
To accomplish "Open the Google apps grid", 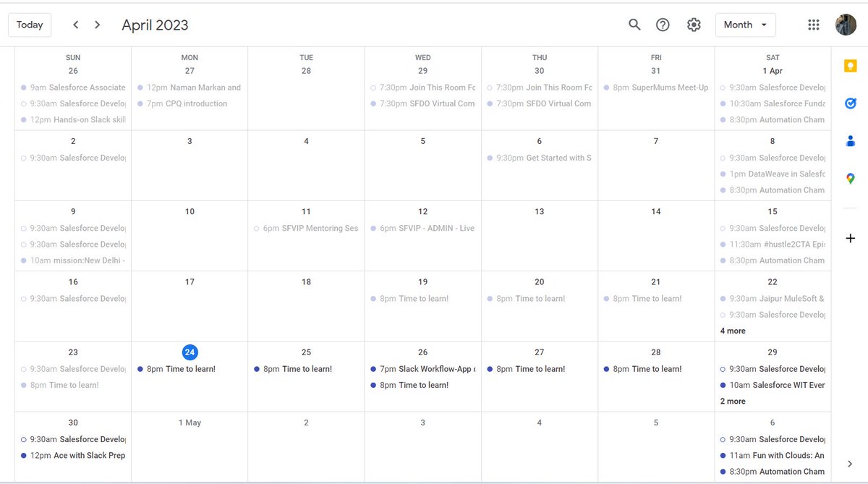I will pyautogui.click(x=813, y=25).
